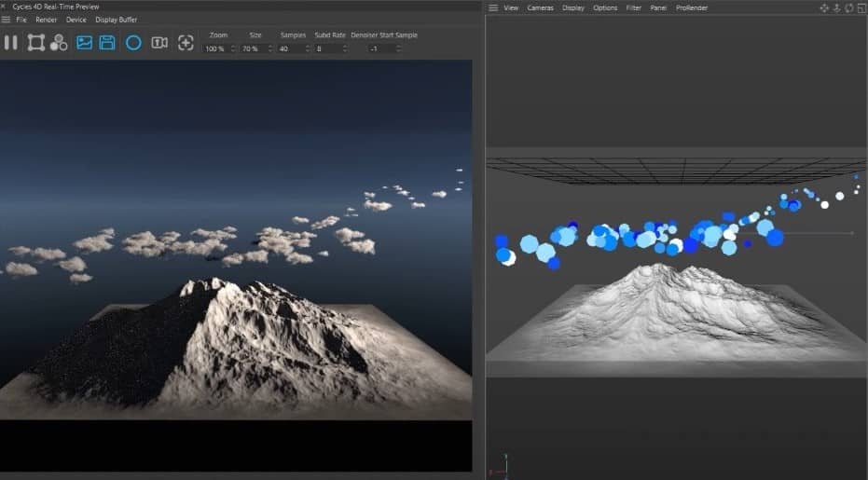868x480 pixels.
Task: Click the Samples value field
Action: [x=290, y=48]
